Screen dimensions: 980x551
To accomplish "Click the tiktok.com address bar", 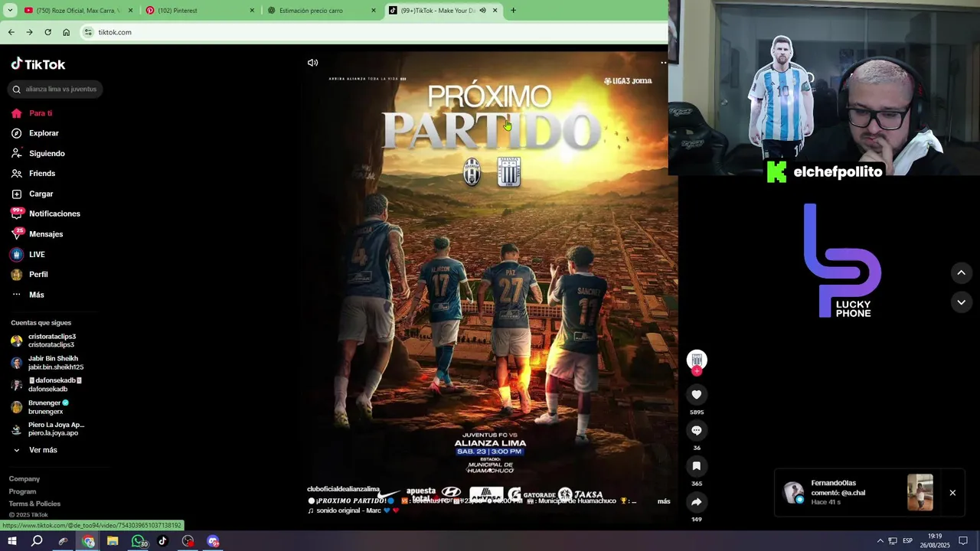I will tap(375, 32).
